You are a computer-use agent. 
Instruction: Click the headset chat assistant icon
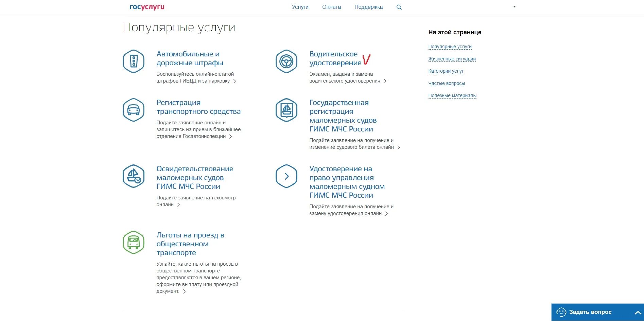(561, 312)
